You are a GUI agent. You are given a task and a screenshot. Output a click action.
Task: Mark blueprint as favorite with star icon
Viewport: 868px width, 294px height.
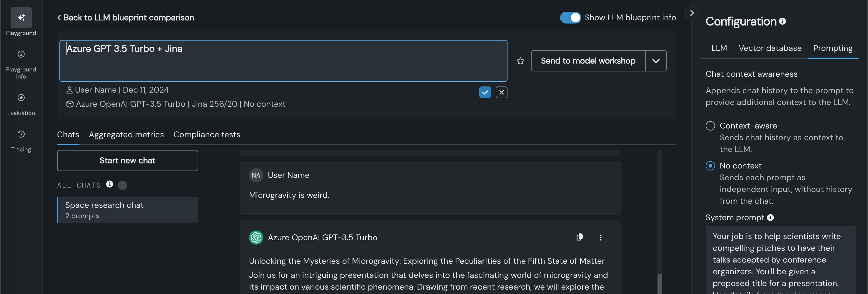pos(520,61)
